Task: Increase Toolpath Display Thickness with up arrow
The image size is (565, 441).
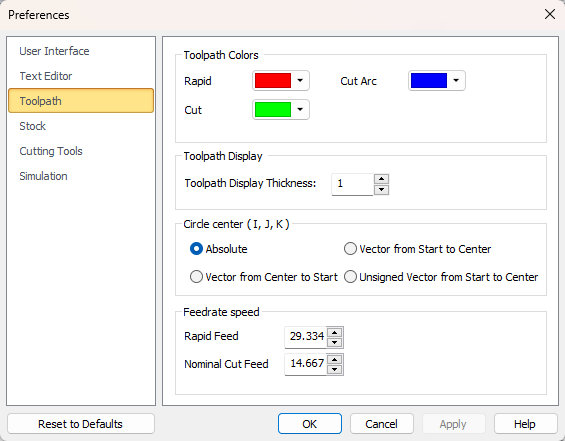Action: [x=382, y=179]
